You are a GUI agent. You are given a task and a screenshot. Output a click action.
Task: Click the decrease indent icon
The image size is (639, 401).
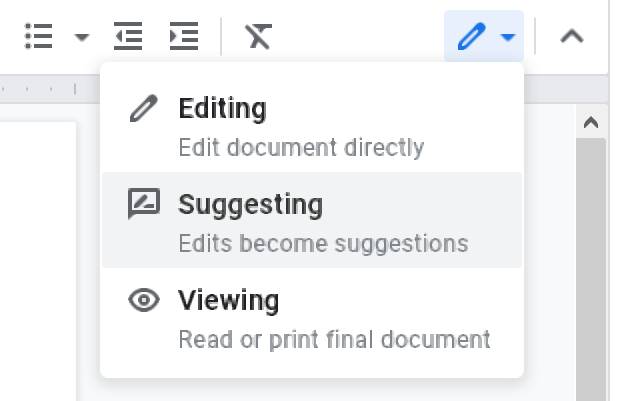[128, 37]
